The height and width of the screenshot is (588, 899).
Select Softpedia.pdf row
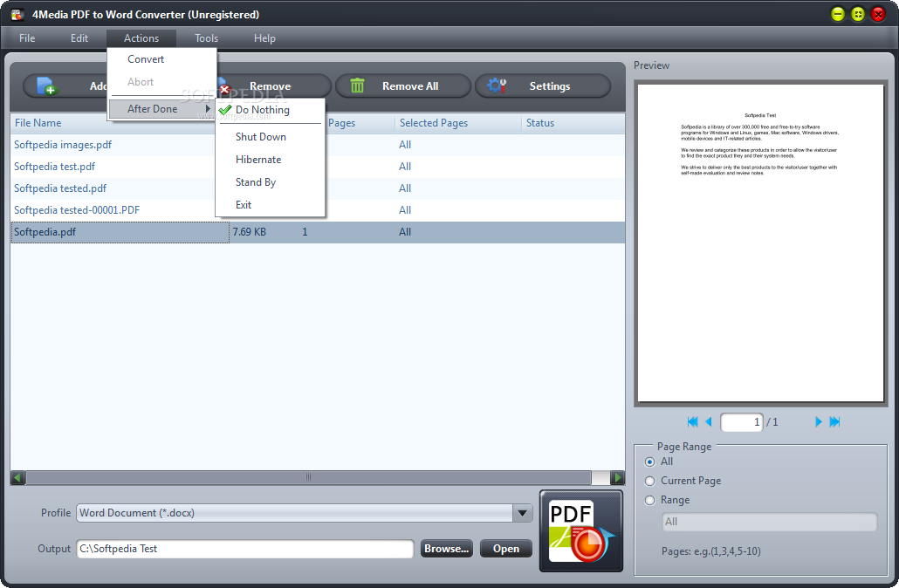click(318, 231)
